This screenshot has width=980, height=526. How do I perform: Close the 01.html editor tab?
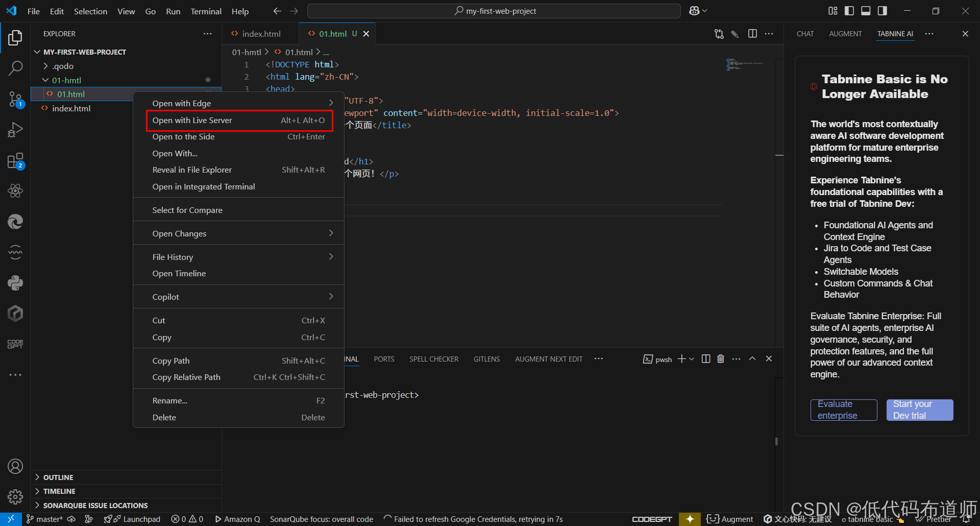(x=366, y=34)
